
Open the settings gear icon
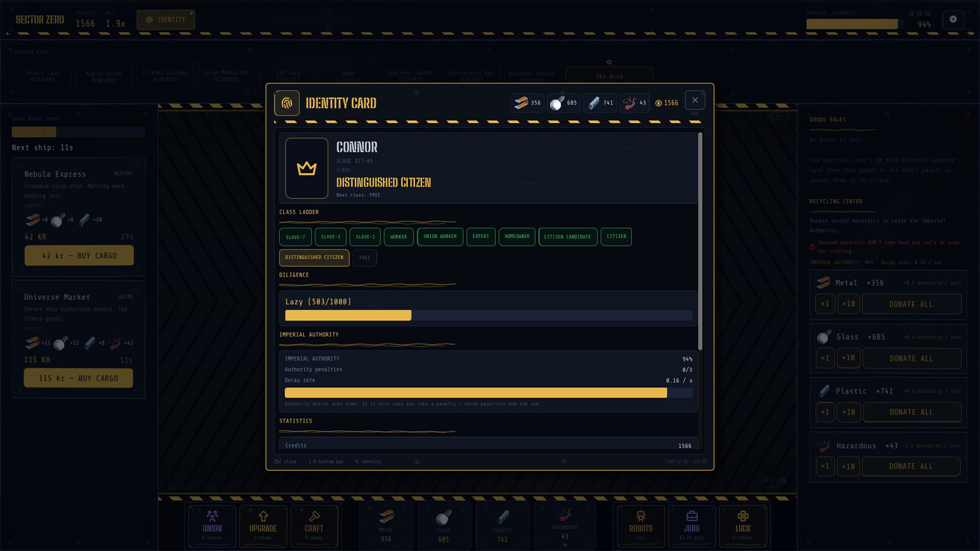[x=953, y=19]
